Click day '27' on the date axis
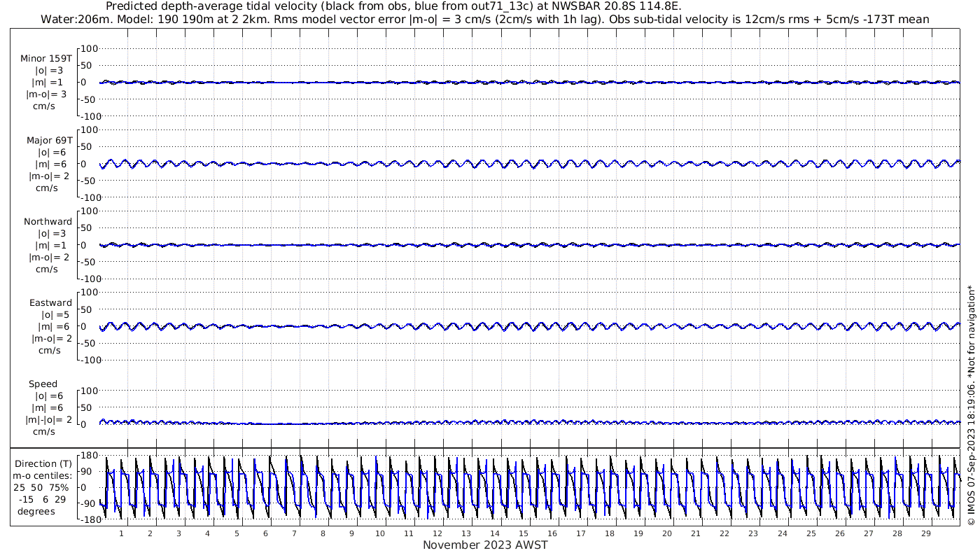 point(868,533)
